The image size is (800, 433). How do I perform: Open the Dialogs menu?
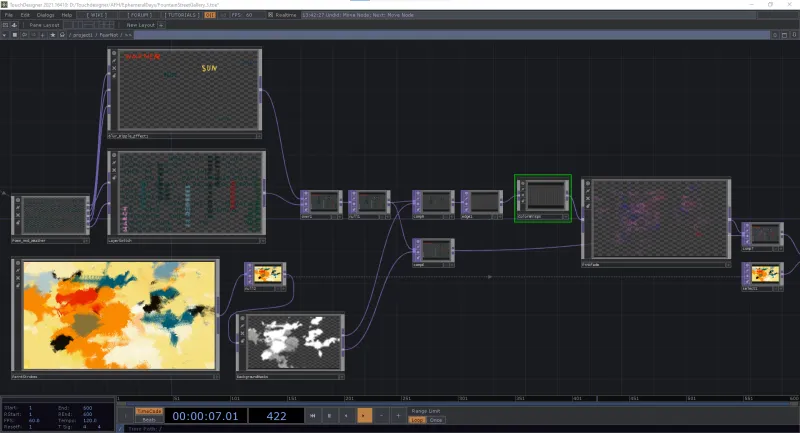point(45,16)
